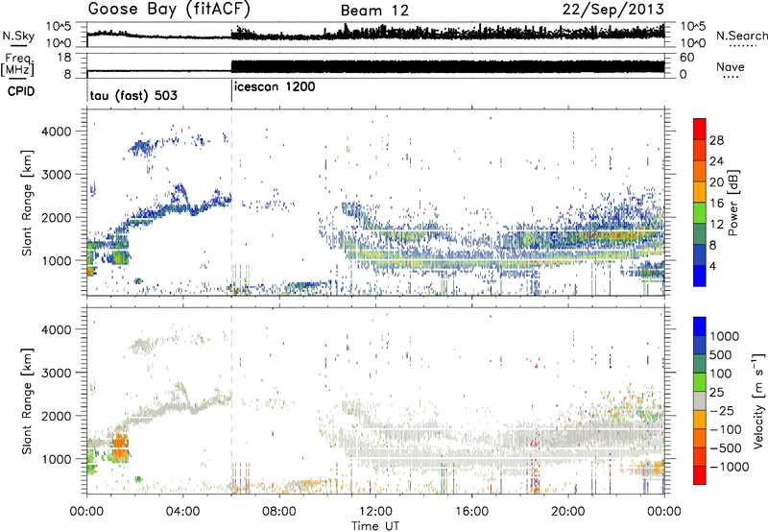The width and height of the screenshot is (768, 532).
Task: Select the 'tau (fast) 503' CPID marker
Action: click(x=133, y=95)
